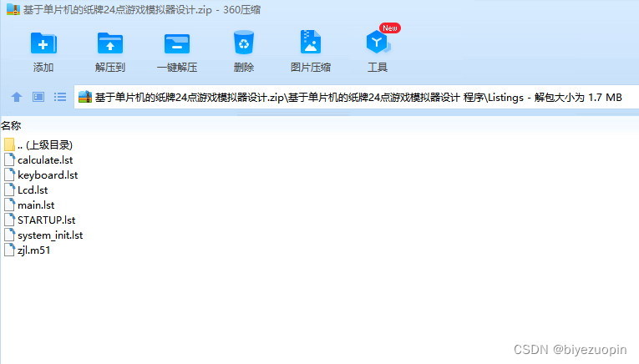Click the 解压到 (Extract to) icon
The width and height of the screenshot is (639, 364).
pos(110,43)
